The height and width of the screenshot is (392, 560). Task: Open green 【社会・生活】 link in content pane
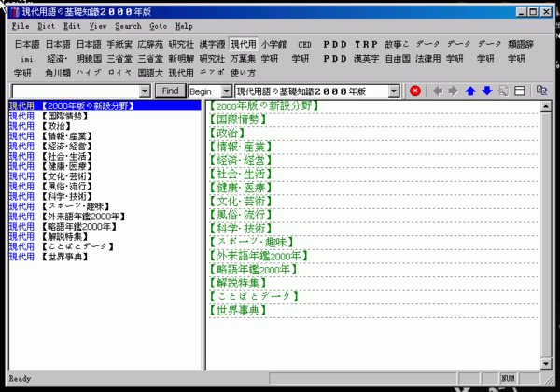point(240,174)
